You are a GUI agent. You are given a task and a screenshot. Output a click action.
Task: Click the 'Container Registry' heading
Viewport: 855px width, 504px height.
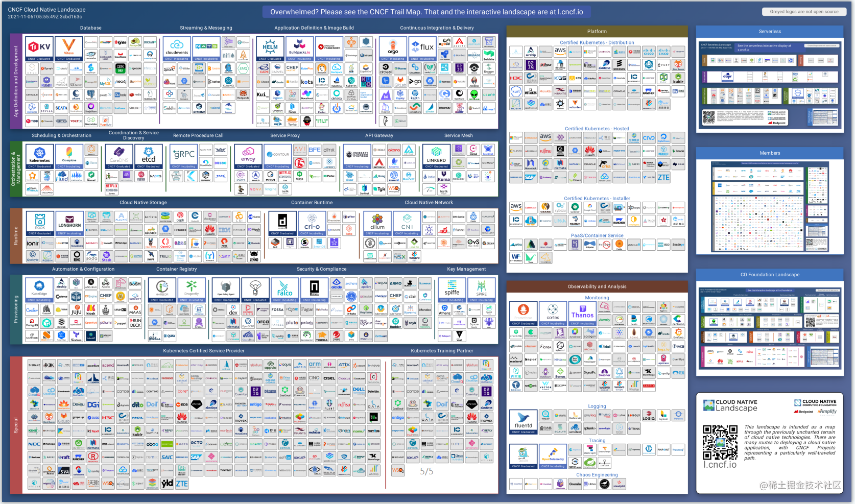point(176,269)
